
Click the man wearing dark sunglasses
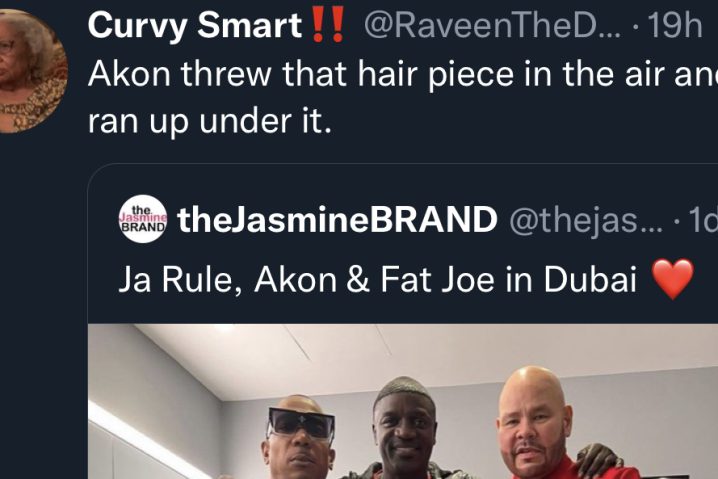click(x=300, y=435)
